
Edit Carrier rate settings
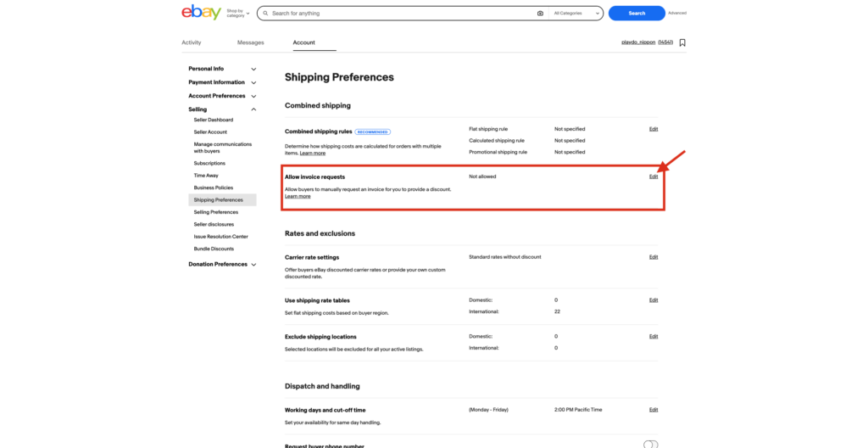point(654,257)
